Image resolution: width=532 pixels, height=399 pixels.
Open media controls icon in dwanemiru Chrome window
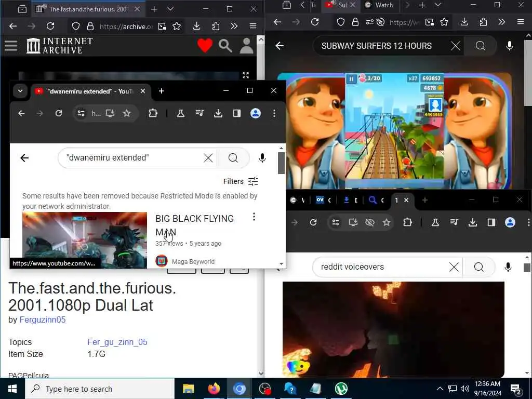[199, 113]
